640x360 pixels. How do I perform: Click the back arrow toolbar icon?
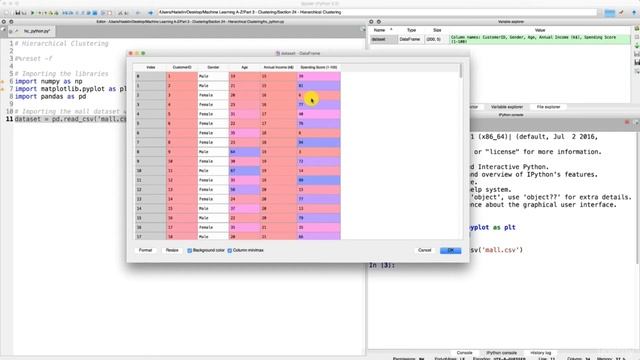pos(138,13)
